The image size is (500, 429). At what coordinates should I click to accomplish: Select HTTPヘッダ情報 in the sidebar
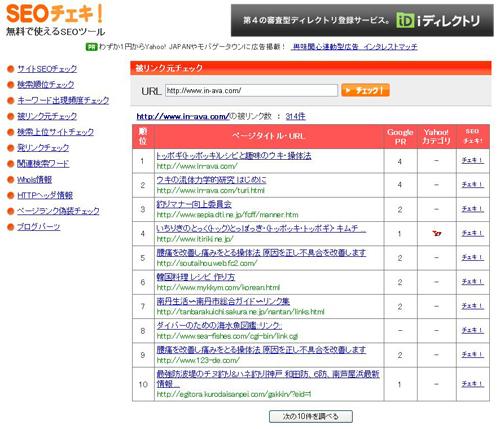(45, 195)
